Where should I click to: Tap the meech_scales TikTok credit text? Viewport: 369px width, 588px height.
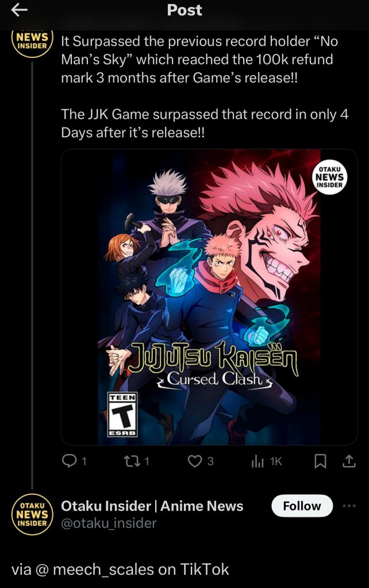(120, 569)
